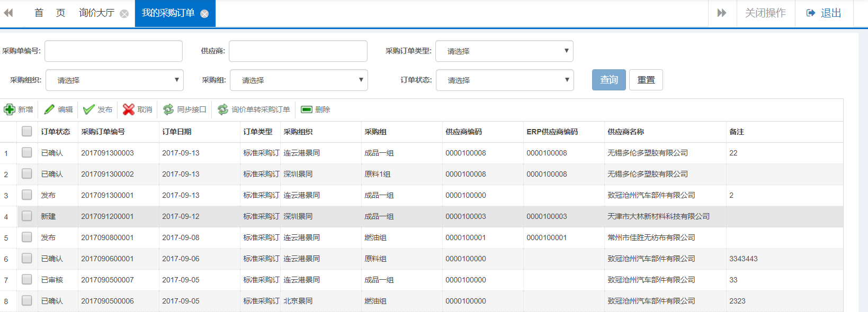Check the row for order 2017091200001
This screenshot has height=312, width=868.
click(27, 216)
